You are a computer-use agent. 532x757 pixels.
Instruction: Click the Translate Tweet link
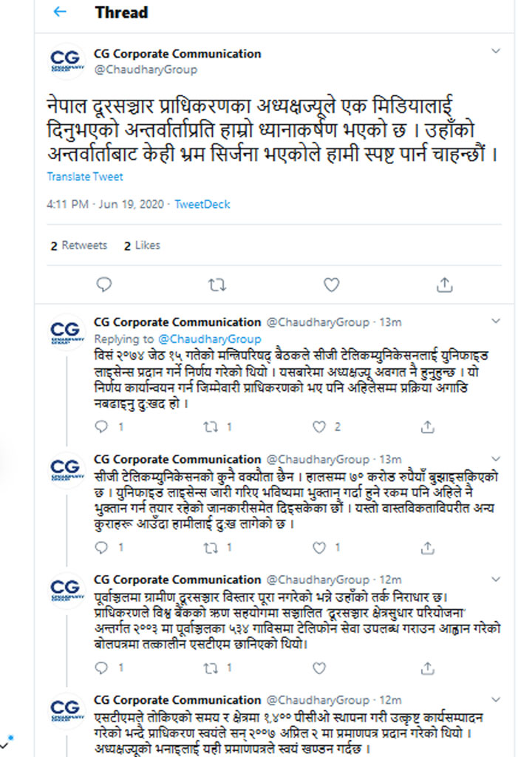(x=85, y=177)
